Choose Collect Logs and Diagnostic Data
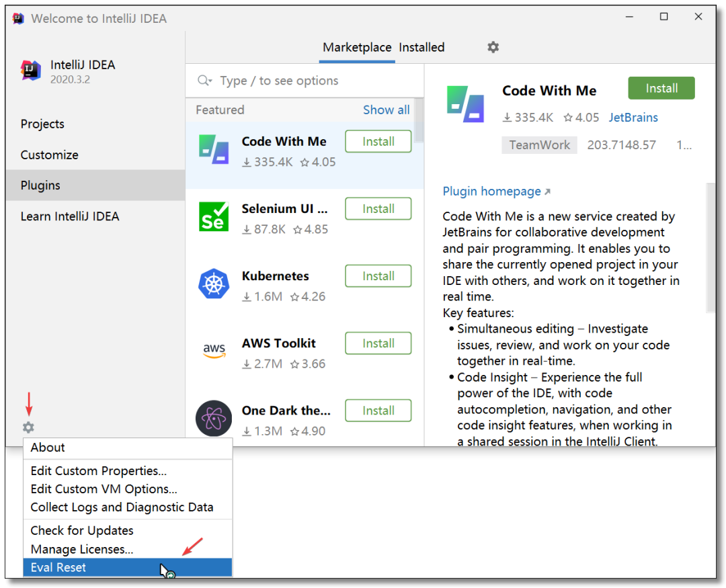Viewport: 726px width, 588px height. (x=128, y=507)
